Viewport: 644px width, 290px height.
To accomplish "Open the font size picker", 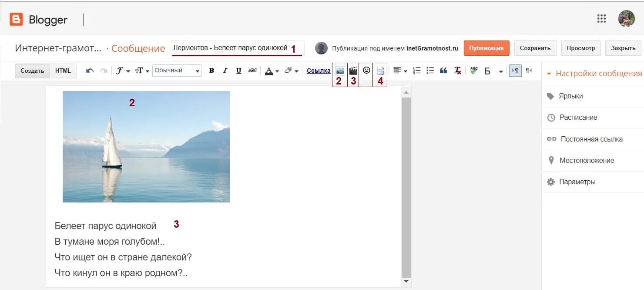I will [142, 71].
